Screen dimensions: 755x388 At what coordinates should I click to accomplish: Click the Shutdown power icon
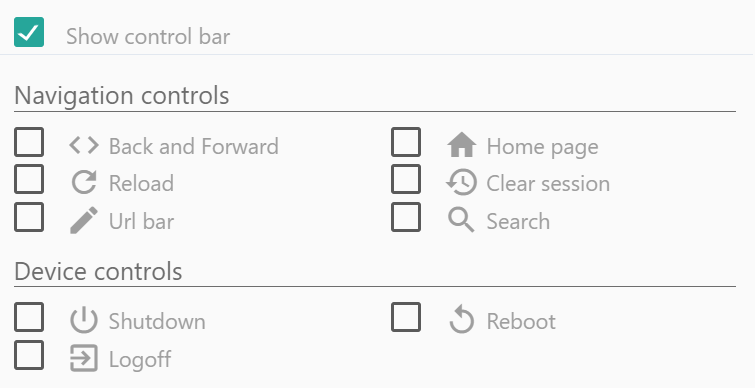pyautogui.click(x=84, y=320)
